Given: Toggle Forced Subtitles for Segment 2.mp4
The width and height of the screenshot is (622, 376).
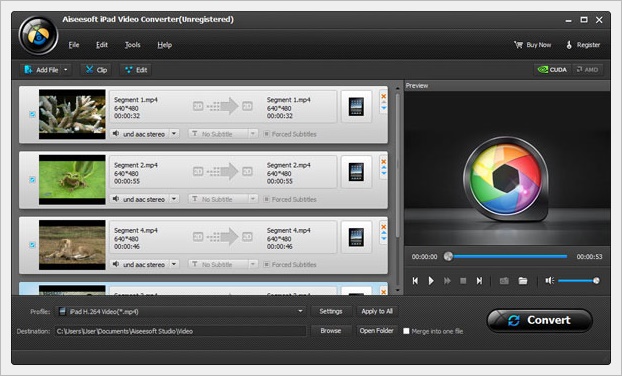Looking at the screenshot, I should click(267, 199).
